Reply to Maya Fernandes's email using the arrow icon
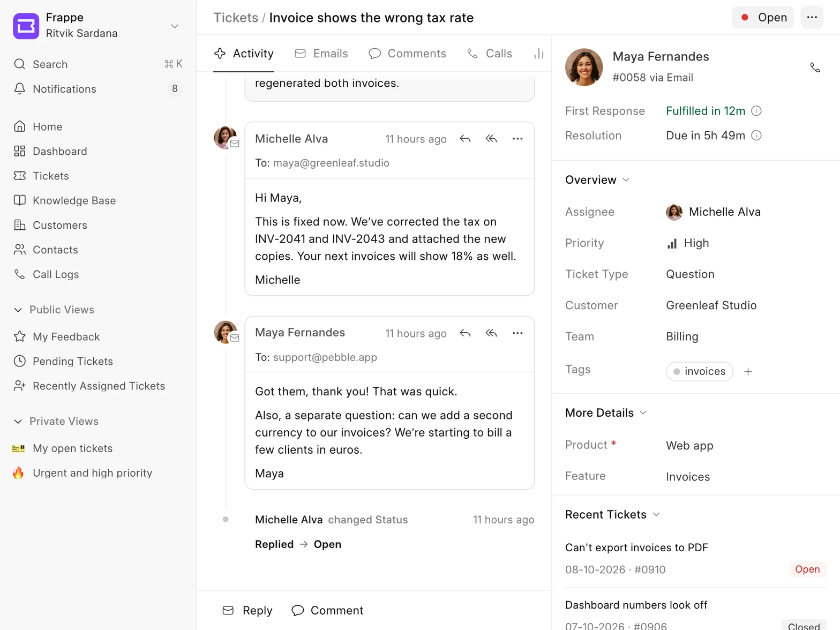 click(x=465, y=333)
